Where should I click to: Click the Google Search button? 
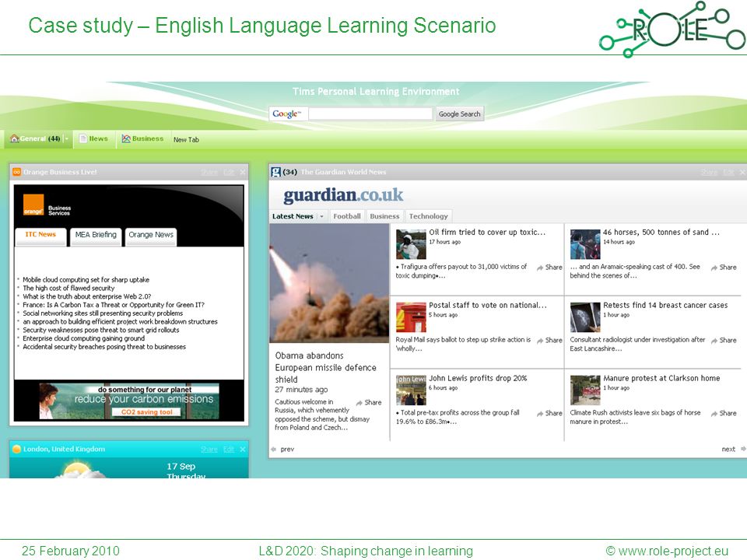[459, 114]
